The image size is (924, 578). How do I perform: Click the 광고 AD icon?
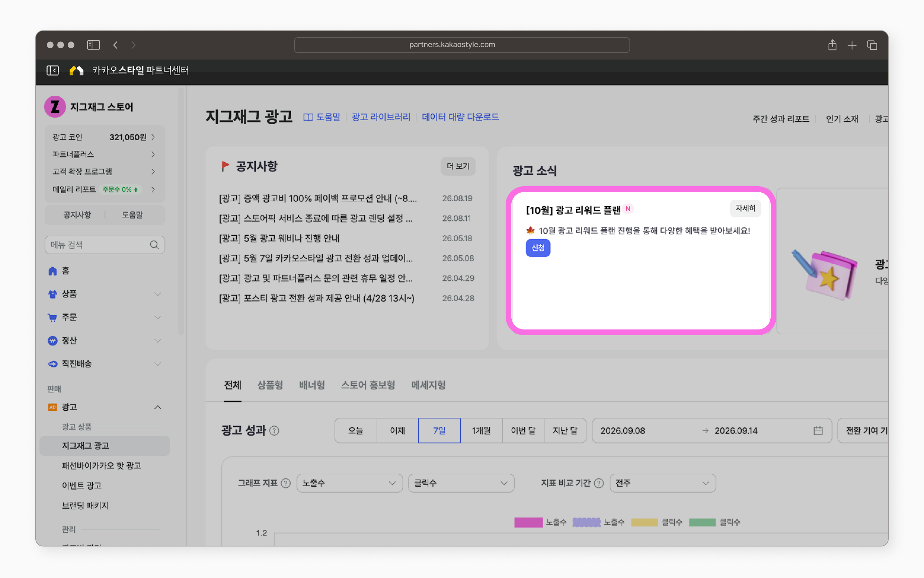pyautogui.click(x=52, y=407)
